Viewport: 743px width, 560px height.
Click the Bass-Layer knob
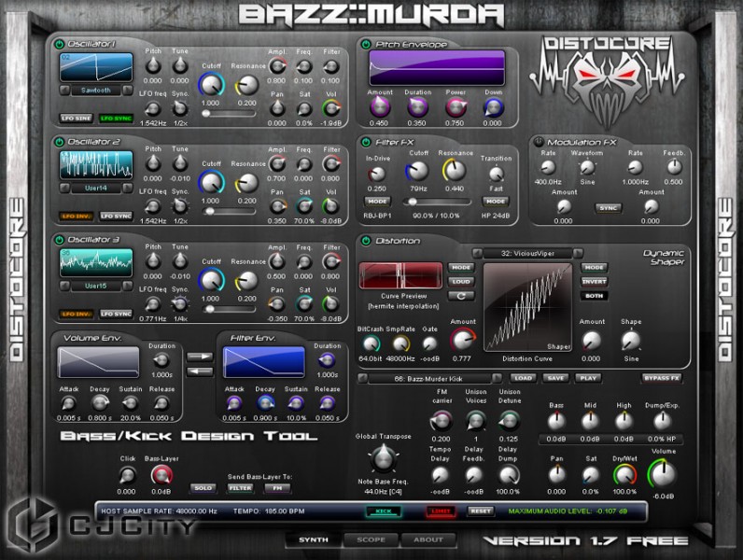(161, 475)
